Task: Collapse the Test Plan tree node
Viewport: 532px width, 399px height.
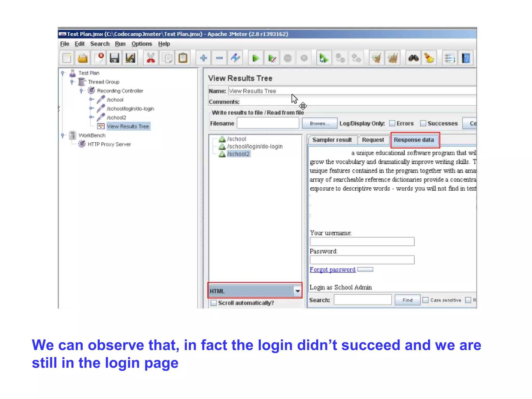Action: click(63, 73)
